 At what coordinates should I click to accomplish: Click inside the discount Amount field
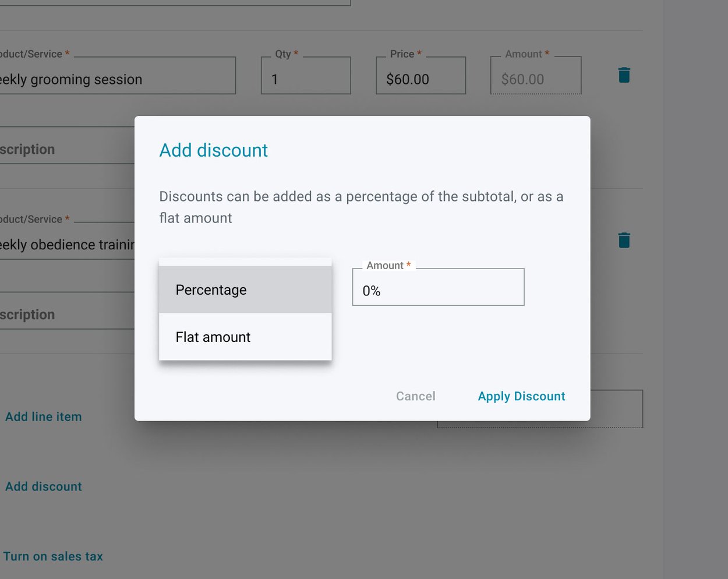438,287
